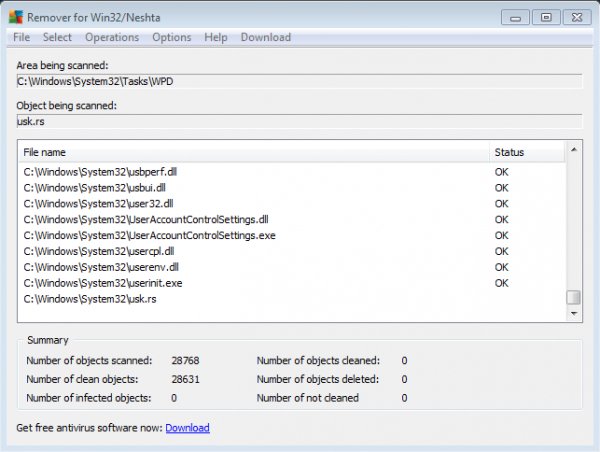Image resolution: width=600 pixels, height=452 pixels.
Task: Click the File name column header
Action: (254, 152)
